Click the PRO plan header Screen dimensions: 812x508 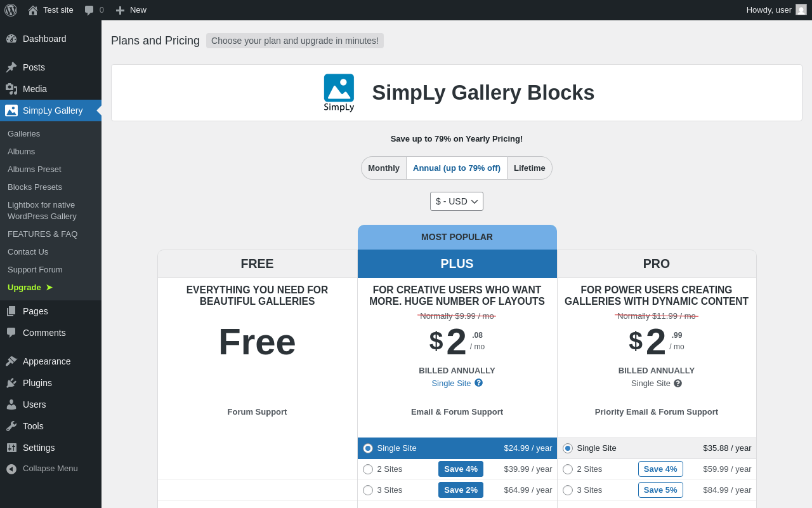657,264
